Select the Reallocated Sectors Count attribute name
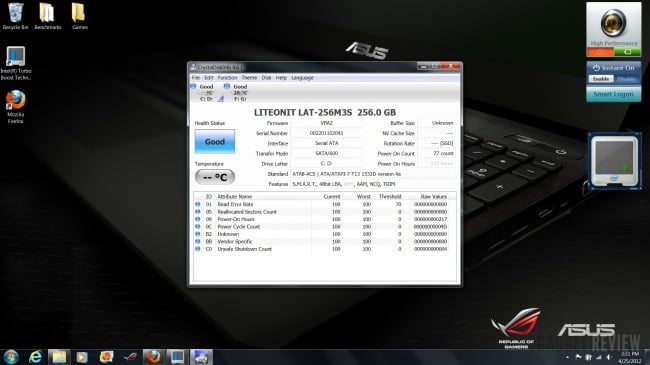This screenshot has width=650, height=365. pyautogui.click(x=247, y=212)
